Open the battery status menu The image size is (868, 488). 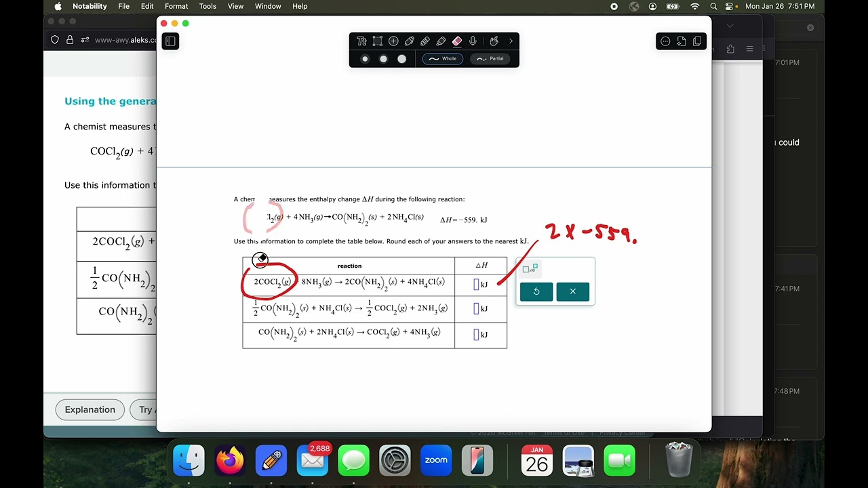click(673, 6)
